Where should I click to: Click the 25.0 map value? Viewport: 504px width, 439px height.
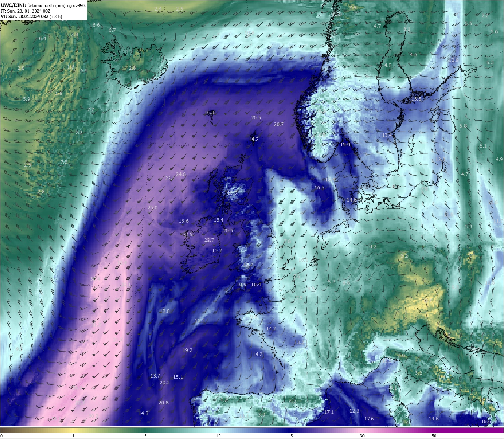pyautogui.click(x=152, y=207)
